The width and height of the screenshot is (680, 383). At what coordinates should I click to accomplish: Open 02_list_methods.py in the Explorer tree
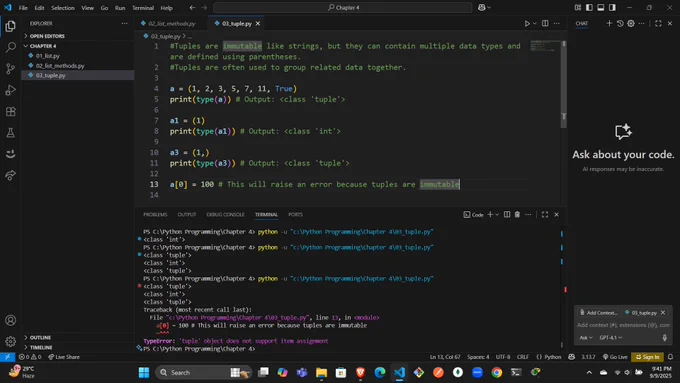(x=60, y=66)
